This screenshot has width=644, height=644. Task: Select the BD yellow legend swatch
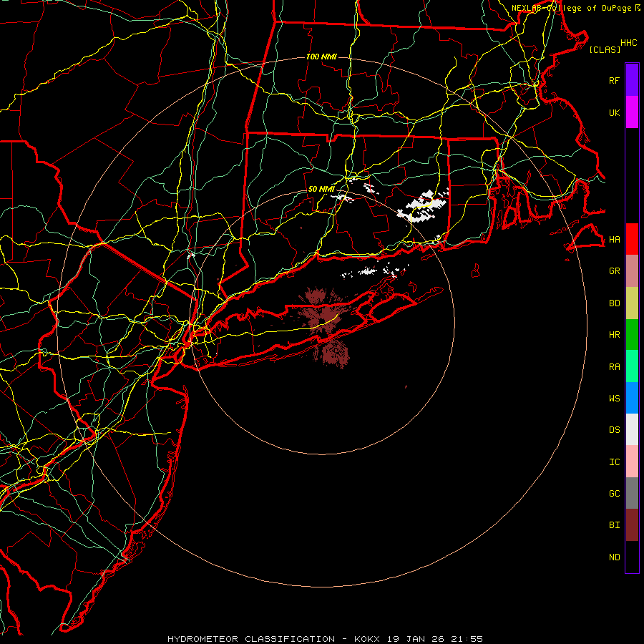pyautogui.click(x=632, y=303)
